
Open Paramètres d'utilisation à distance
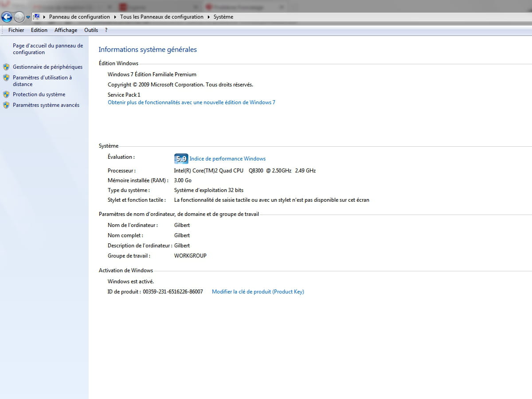(42, 81)
